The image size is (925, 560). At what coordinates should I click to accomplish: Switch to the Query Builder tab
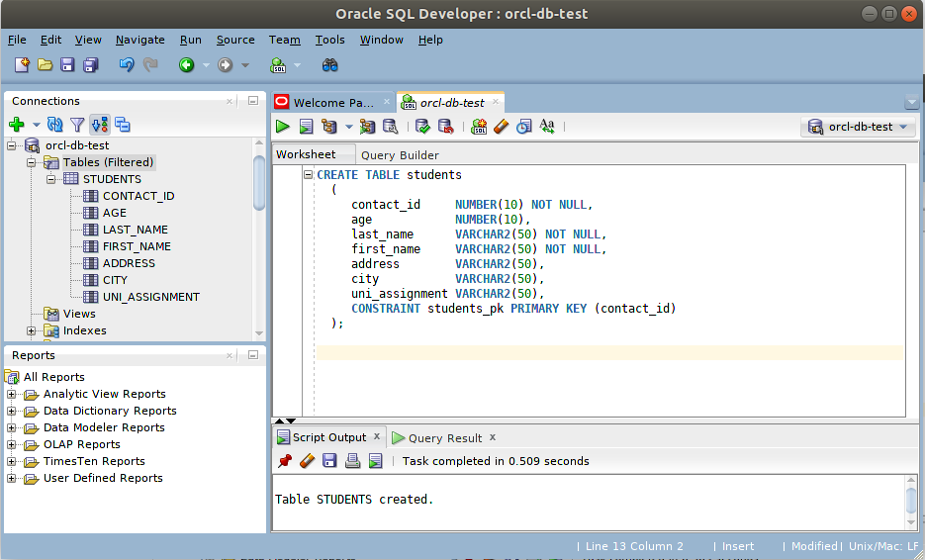(x=400, y=155)
